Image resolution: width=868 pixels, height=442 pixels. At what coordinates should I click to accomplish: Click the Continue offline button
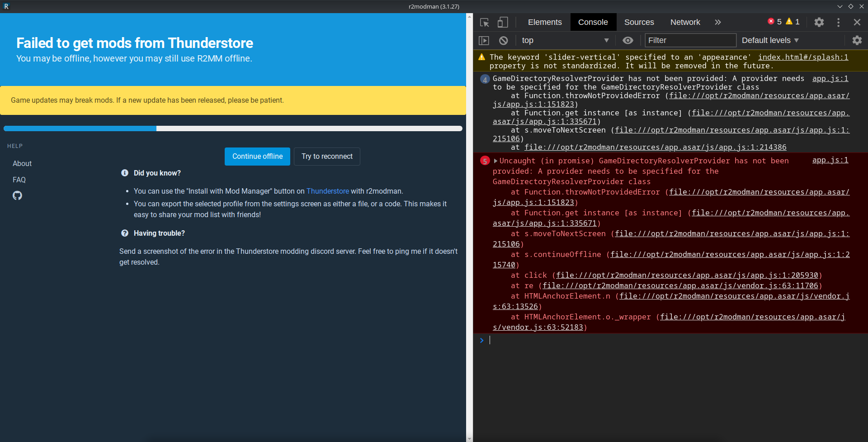coord(257,157)
